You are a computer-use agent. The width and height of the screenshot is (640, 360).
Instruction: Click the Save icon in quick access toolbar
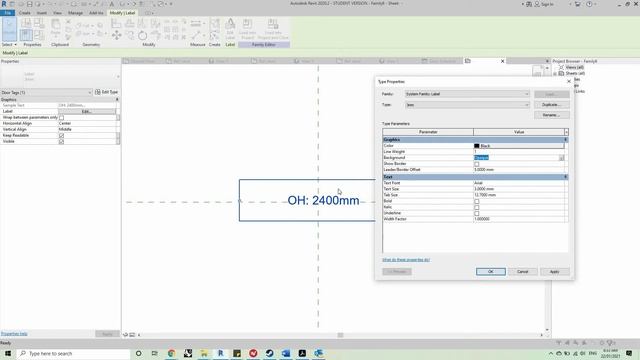pos(29,4)
